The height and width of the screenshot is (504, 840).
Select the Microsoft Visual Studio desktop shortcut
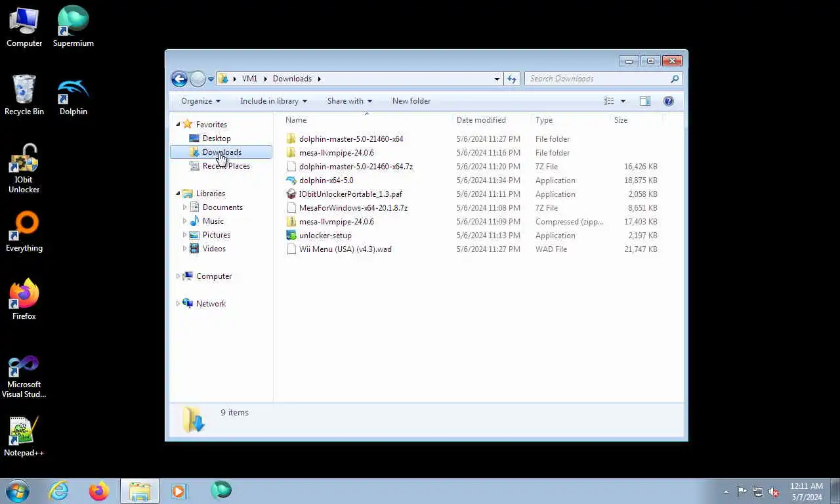[x=24, y=376]
